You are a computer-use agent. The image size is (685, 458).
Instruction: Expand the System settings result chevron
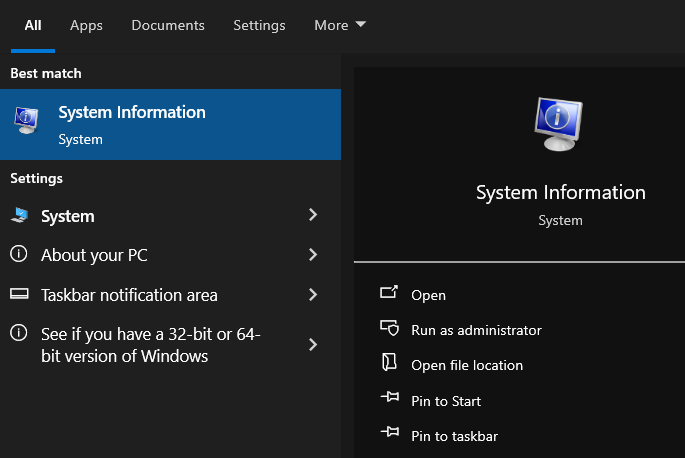tap(313, 215)
